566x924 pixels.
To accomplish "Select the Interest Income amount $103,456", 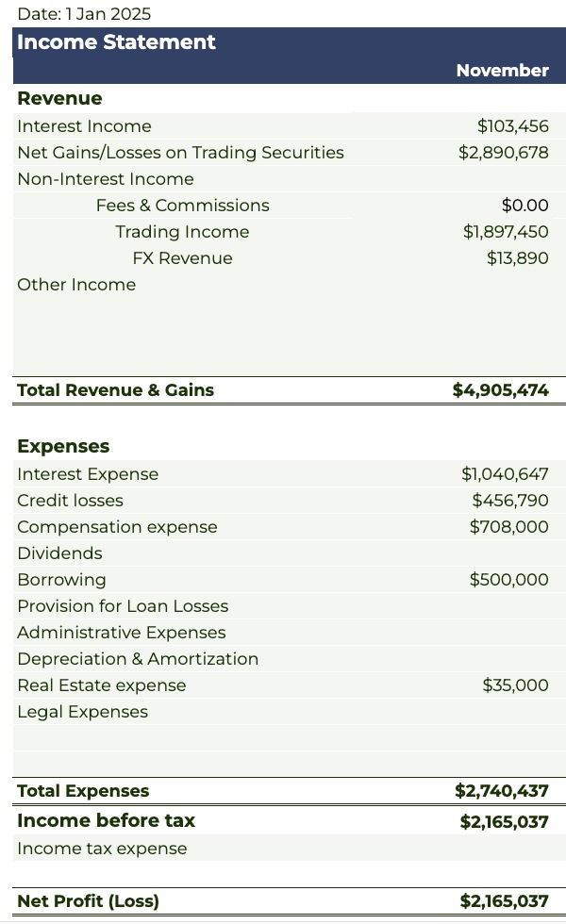I will 512,126.
